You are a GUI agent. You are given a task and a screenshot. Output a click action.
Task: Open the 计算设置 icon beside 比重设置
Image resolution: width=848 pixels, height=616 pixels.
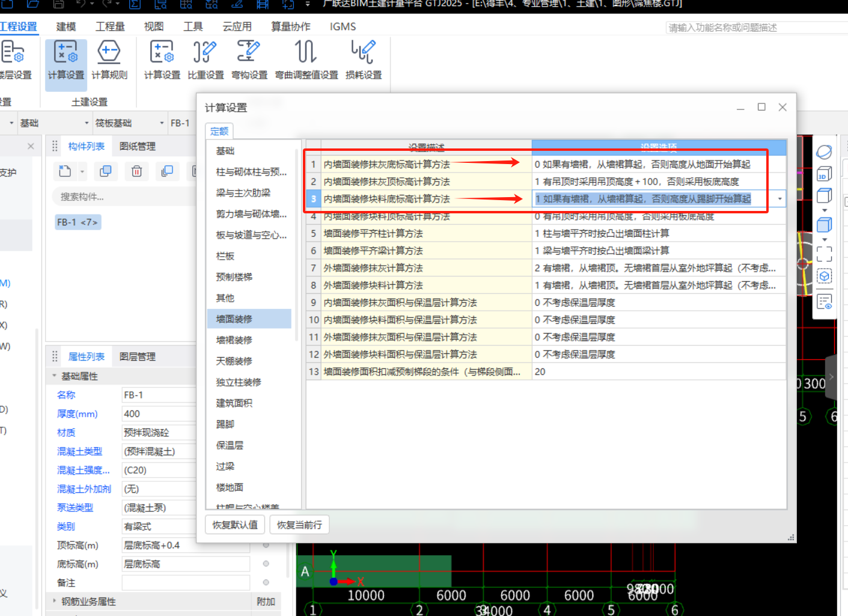pos(162,60)
